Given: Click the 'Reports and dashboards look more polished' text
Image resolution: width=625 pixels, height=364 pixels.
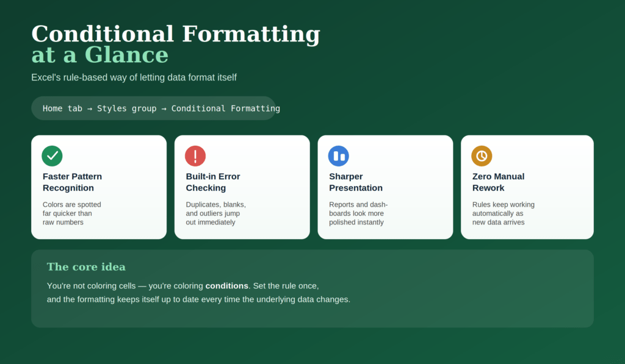Looking at the screenshot, I should click(358, 213).
